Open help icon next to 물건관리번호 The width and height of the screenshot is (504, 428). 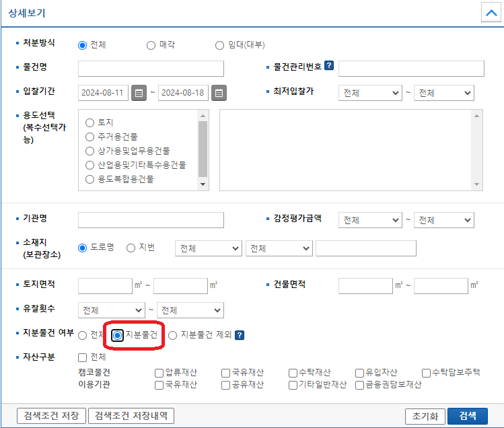point(329,65)
